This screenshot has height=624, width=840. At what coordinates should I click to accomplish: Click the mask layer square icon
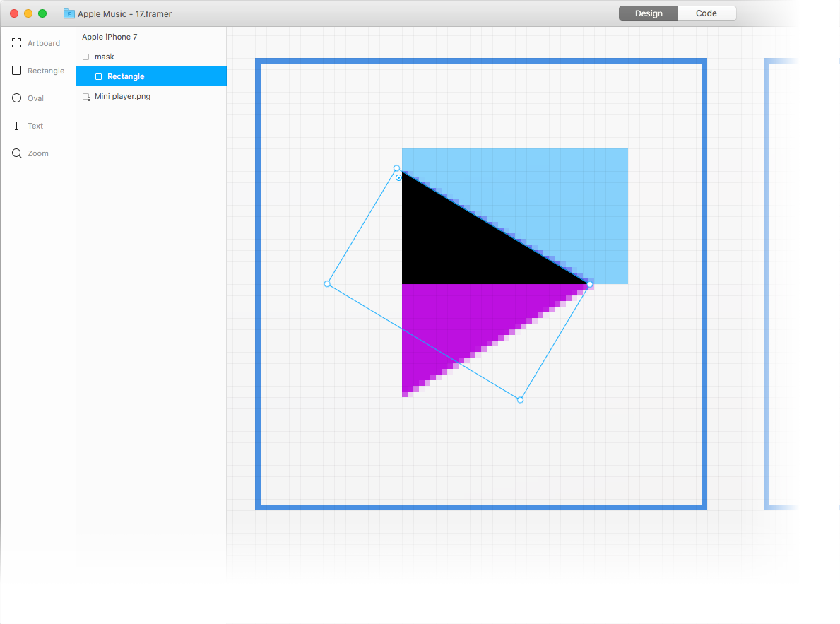tap(85, 57)
